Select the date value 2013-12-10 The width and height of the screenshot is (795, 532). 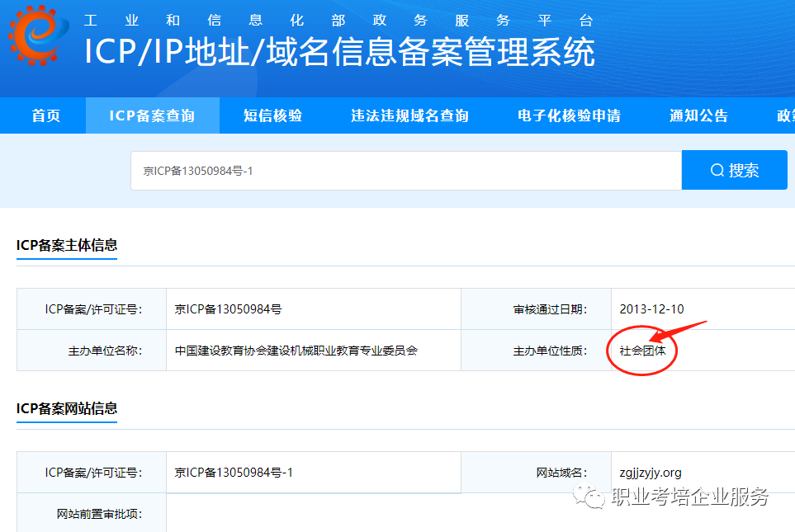click(651, 309)
